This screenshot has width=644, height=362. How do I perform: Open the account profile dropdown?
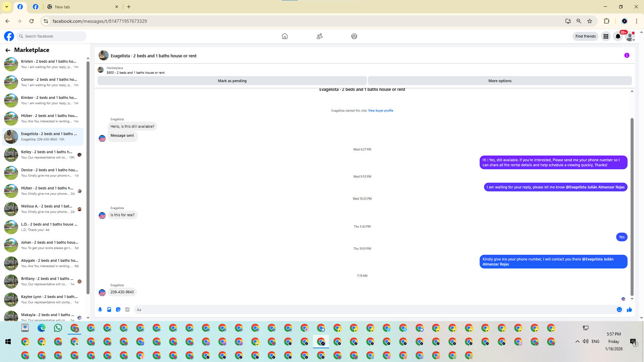[630, 37]
